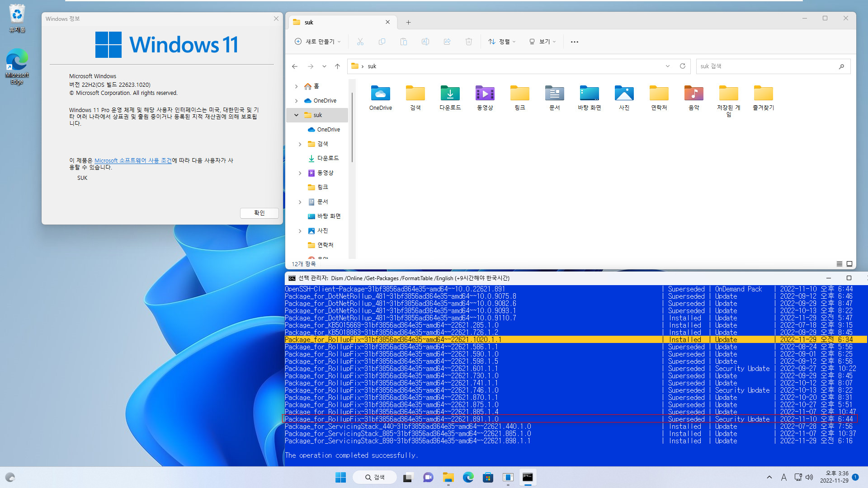The width and height of the screenshot is (868, 488).
Task: Expand the 검색 tree node
Action: point(300,144)
